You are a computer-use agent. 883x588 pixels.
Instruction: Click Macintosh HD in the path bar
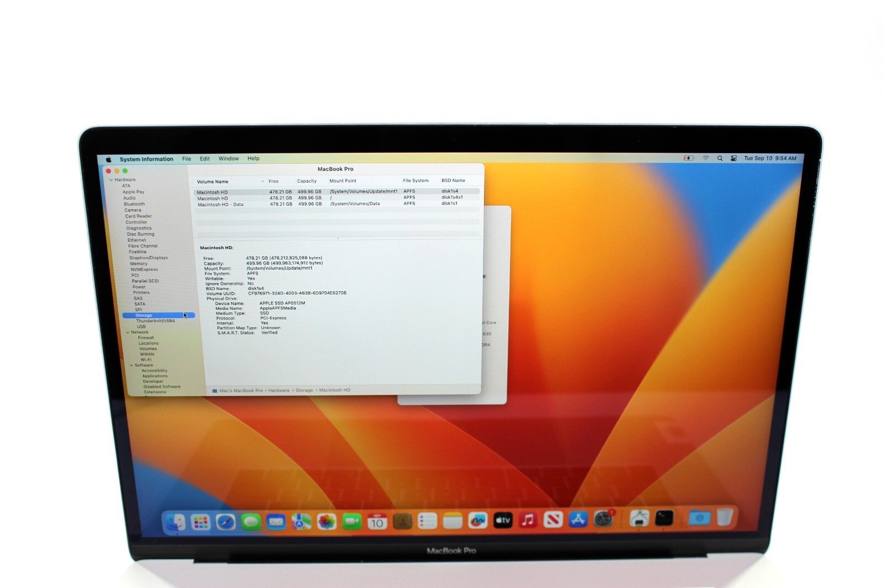[x=334, y=390]
